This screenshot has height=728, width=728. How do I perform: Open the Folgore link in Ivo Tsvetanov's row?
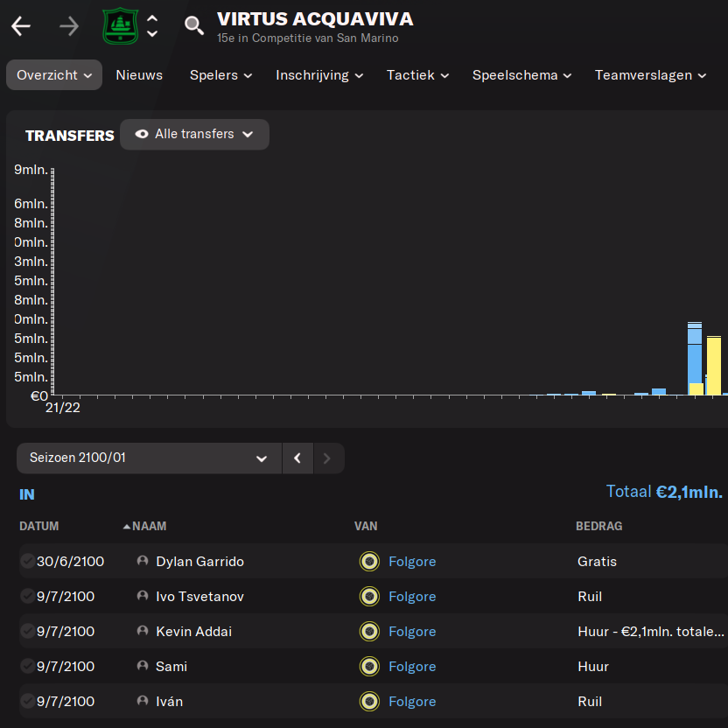click(412, 596)
